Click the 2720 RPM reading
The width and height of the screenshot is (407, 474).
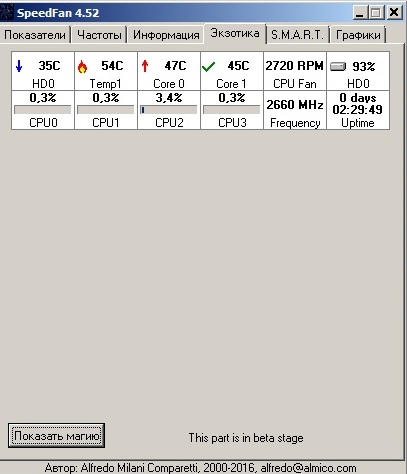pyautogui.click(x=295, y=66)
